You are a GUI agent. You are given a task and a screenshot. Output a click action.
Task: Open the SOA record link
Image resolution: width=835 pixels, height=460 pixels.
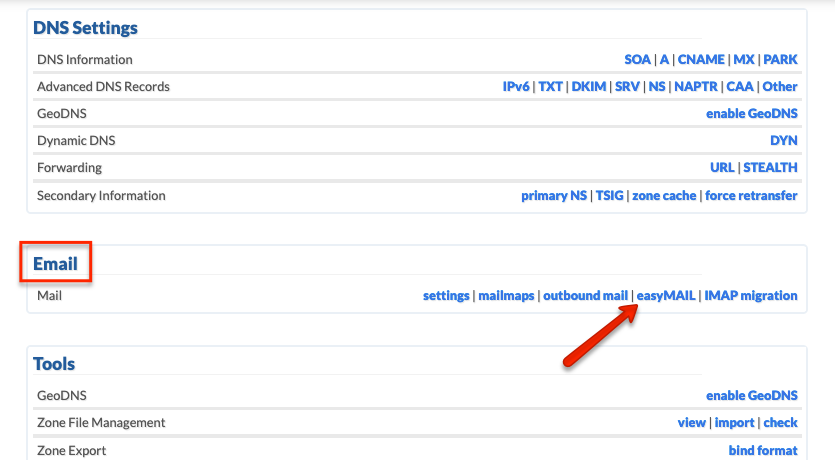click(x=637, y=59)
